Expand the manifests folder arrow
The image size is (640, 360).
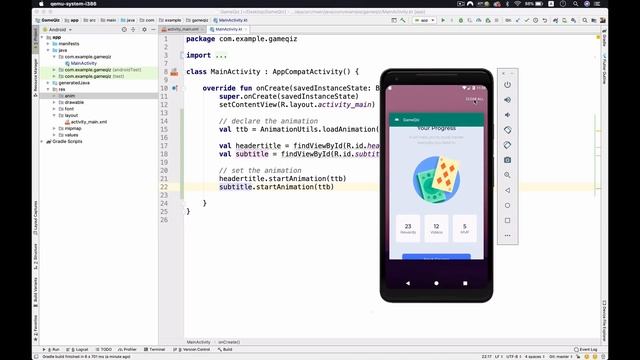pyautogui.click(x=48, y=44)
